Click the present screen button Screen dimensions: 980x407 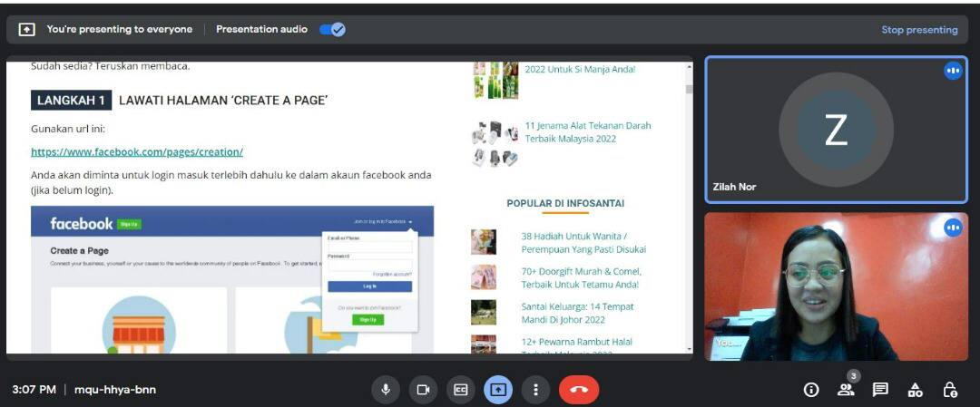[x=498, y=390]
